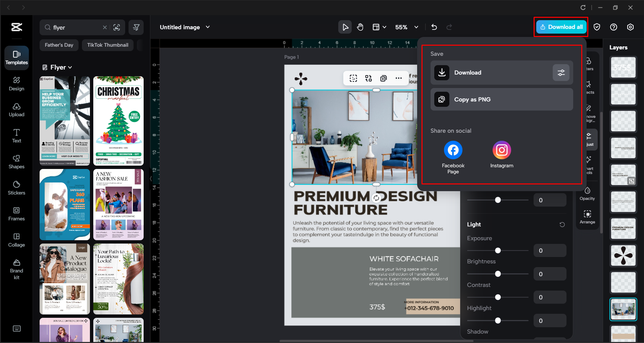This screenshot has width=644, height=343.
Task: Open the Templates panel
Action: point(16,57)
